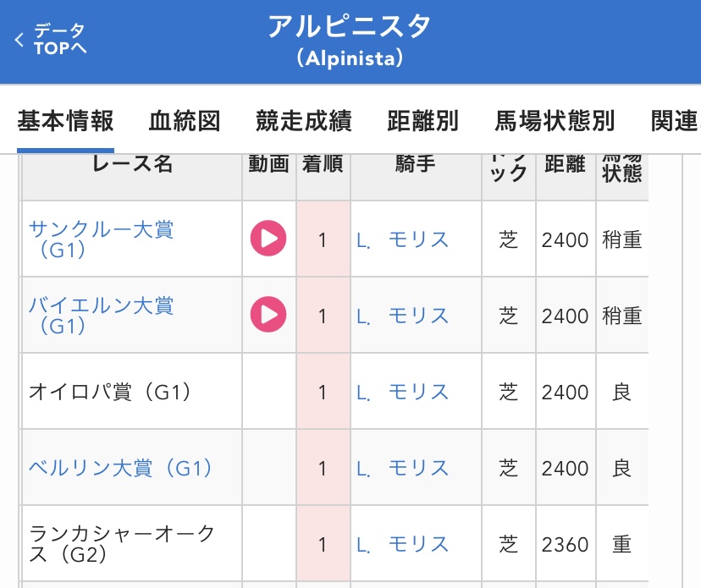
Task: Open the 競走成績 tab
Action: pos(303,121)
